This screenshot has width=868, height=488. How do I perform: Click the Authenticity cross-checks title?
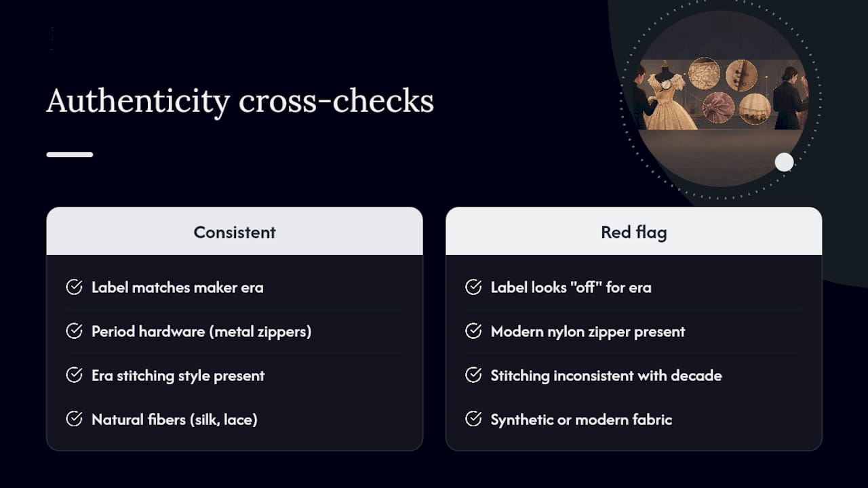click(x=240, y=102)
